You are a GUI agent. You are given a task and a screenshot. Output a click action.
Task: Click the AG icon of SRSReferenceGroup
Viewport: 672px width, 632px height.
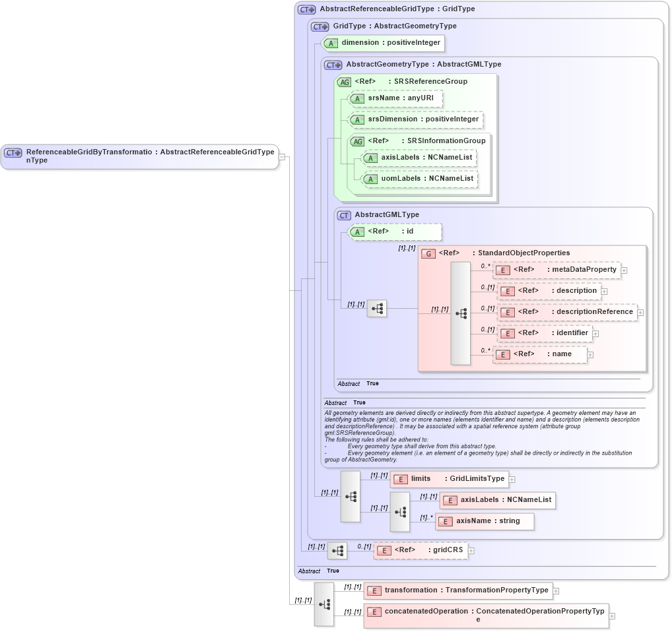pos(344,82)
